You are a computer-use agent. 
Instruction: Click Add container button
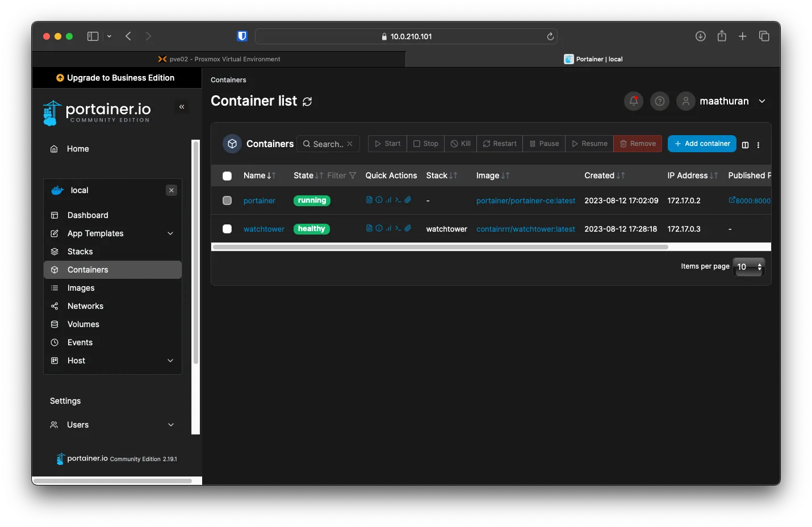click(702, 144)
